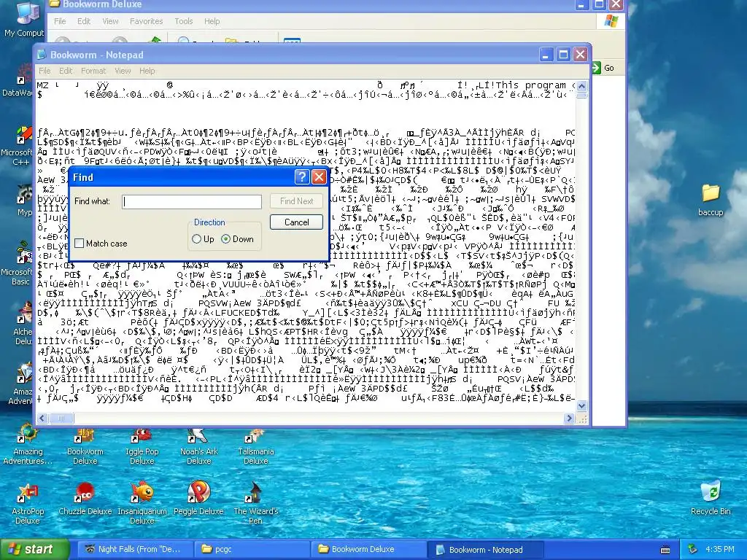The image size is (747, 560).
Task: Launch Talismania Deluxe shortcut
Action: (x=256, y=446)
